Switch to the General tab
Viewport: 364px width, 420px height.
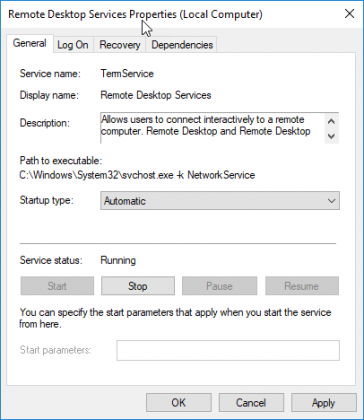(29, 44)
